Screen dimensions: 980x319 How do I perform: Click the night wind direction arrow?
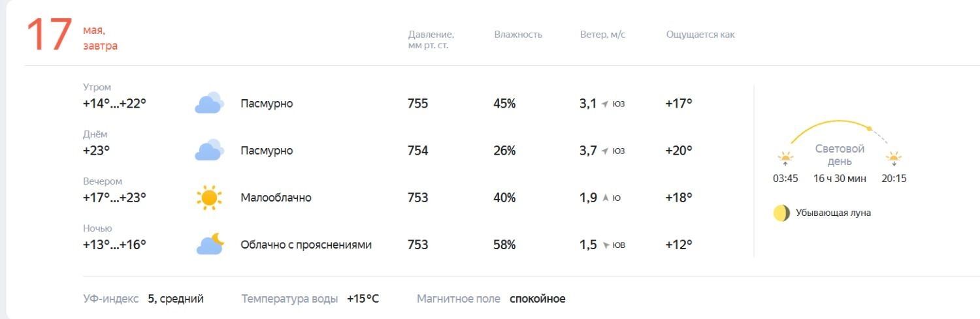(606, 245)
